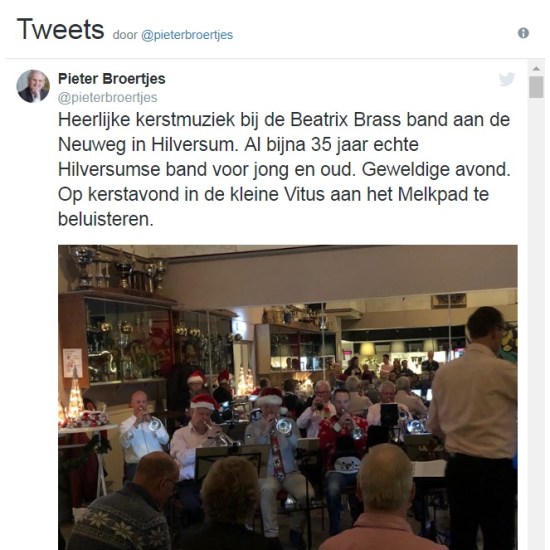
Task: Click the timeline scrollbar thumb
Action: [x=536, y=87]
